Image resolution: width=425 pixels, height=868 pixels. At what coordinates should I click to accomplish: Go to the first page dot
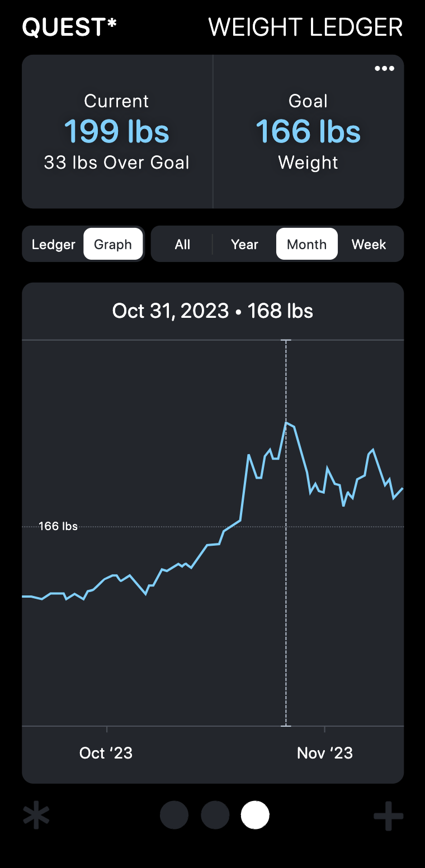click(x=174, y=815)
